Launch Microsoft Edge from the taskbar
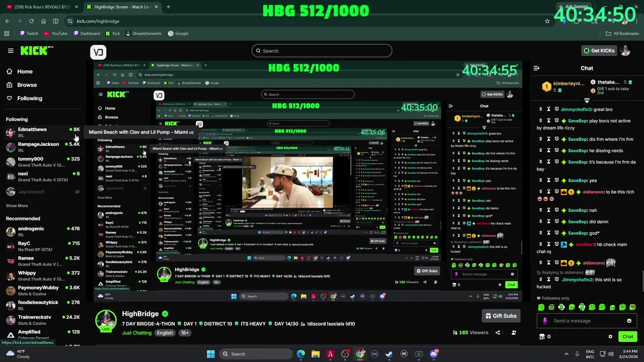Viewport: 644px width, 362px height. (x=301, y=354)
